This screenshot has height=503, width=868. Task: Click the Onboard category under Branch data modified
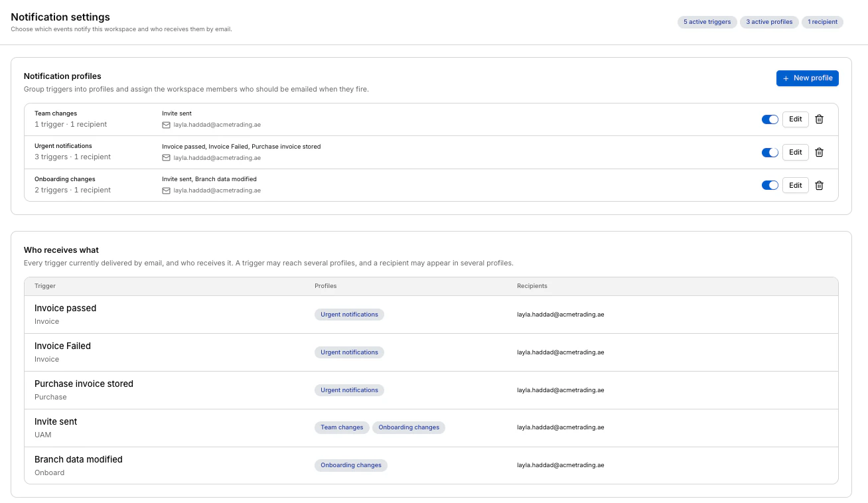50,472
